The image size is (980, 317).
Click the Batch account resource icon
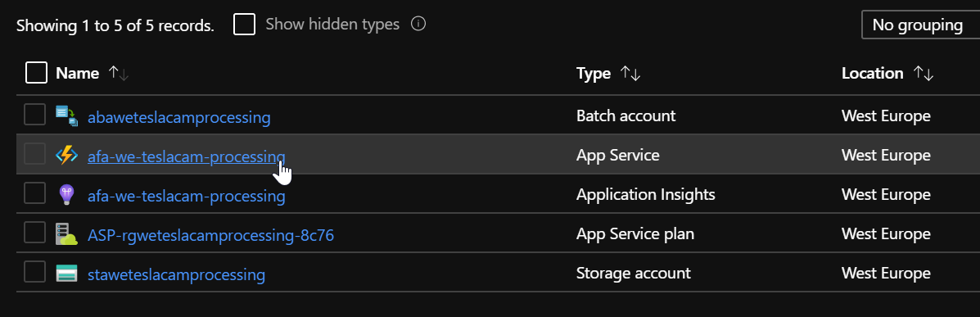tap(66, 115)
